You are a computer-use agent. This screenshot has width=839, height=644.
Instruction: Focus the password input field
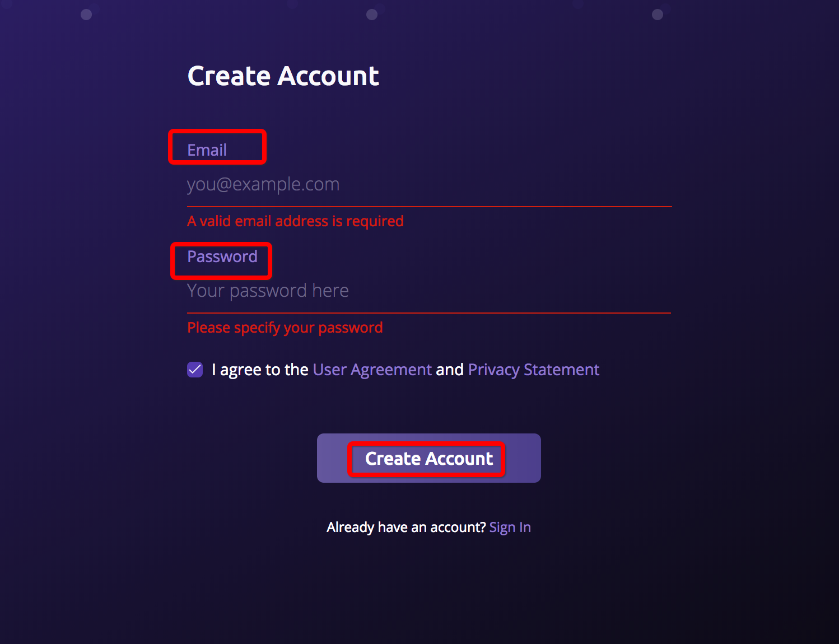click(428, 291)
